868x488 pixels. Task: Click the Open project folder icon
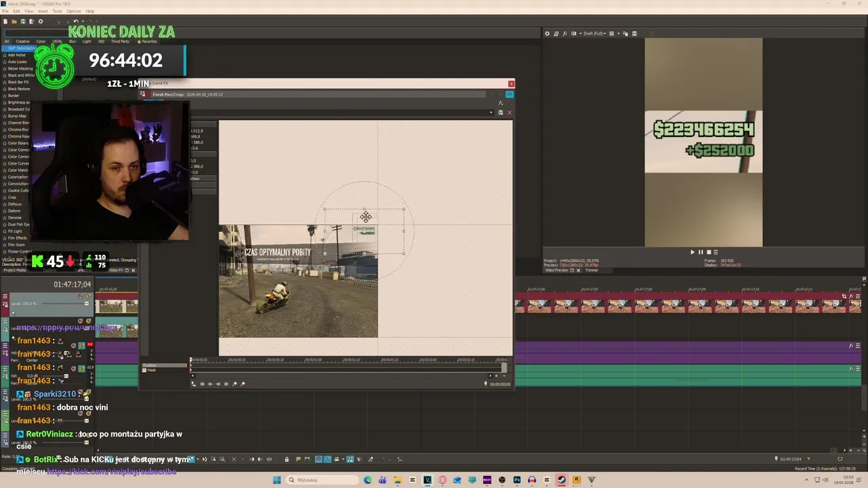(x=14, y=21)
